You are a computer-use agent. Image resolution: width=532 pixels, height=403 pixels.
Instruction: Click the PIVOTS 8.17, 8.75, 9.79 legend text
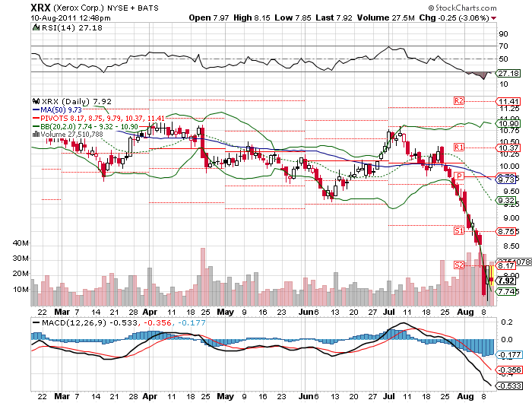(x=103, y=118)
